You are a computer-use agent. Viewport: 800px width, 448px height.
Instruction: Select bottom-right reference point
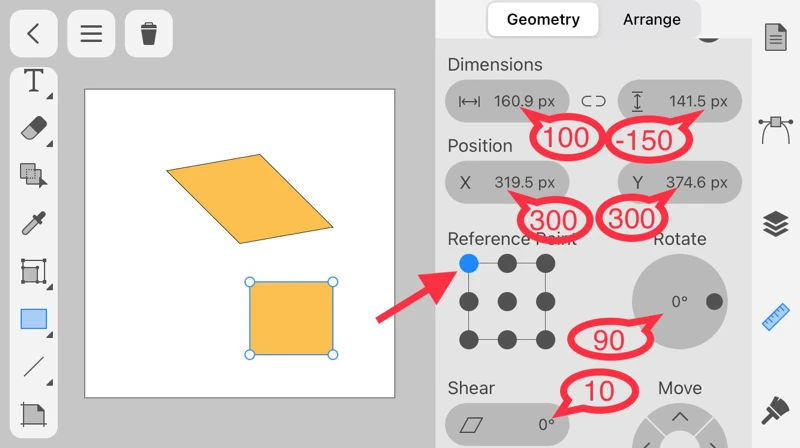545,340
